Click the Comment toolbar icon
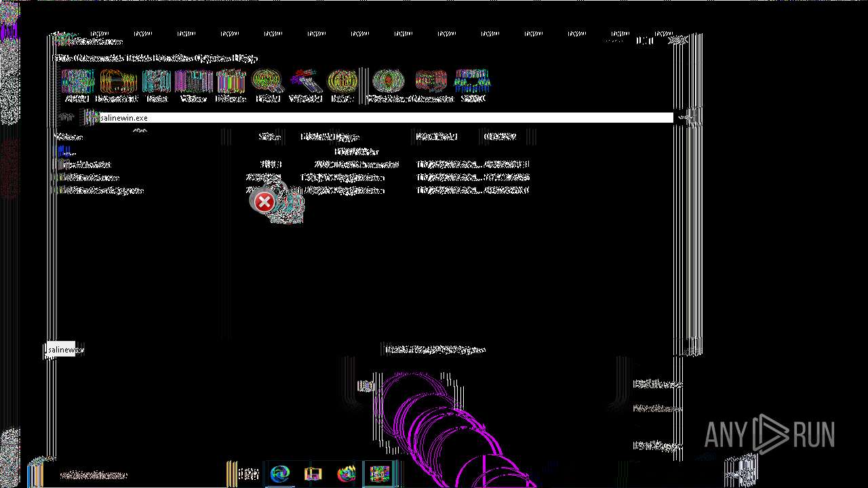This screenshot has width=868, height=488. [x=431, y=85]
